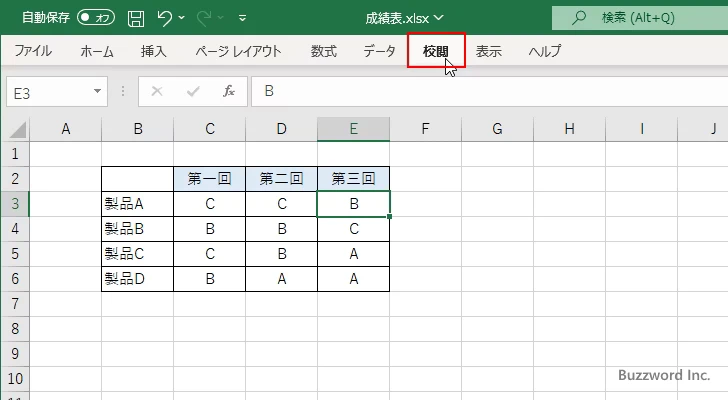Viewport: 728px width, 400px height.
Task: Click the 第一回 header cell
Action: coord(209,179)
